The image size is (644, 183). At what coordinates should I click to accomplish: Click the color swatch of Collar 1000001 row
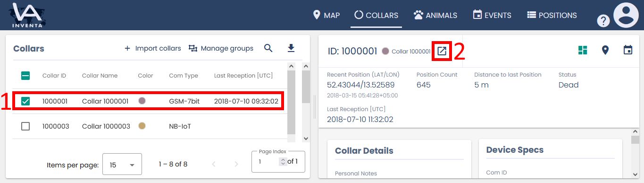pos(142,101)
